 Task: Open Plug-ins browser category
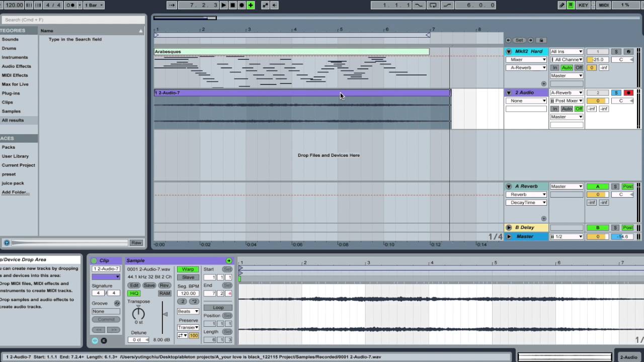(11, 94)
